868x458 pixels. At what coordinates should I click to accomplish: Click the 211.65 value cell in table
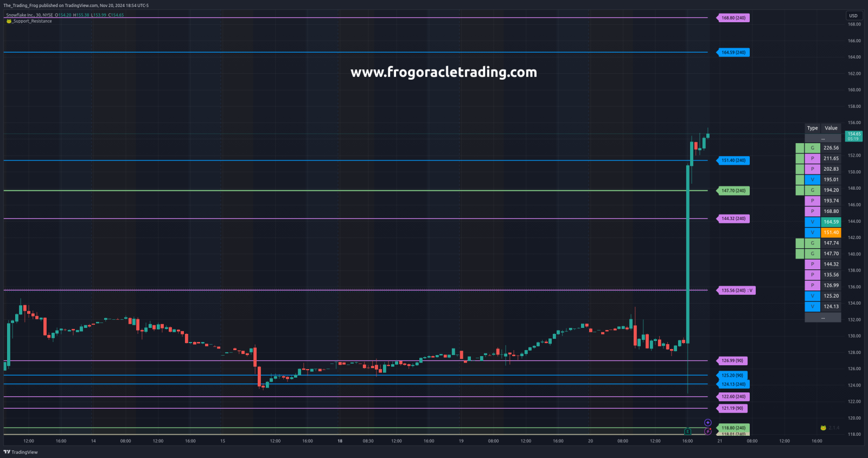pos(831,158)
